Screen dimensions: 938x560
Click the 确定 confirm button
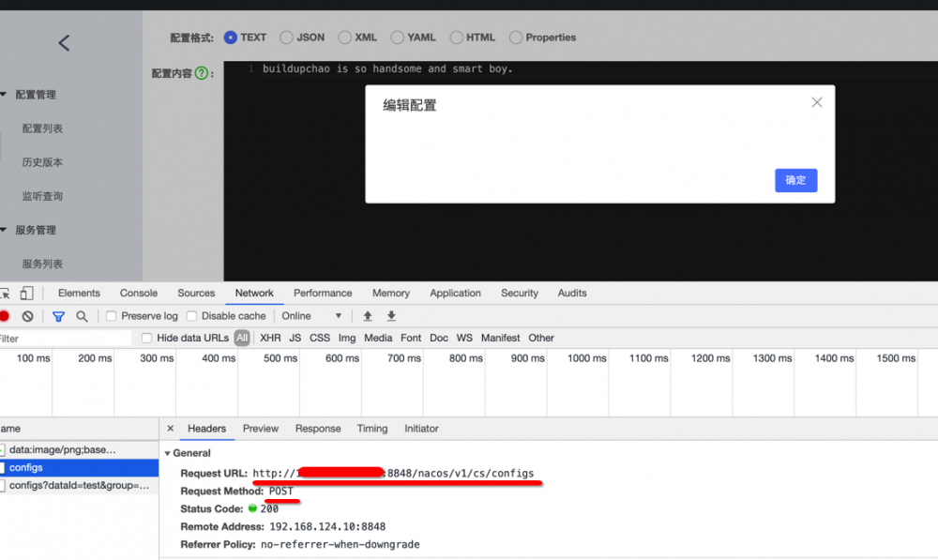point(795,181)
